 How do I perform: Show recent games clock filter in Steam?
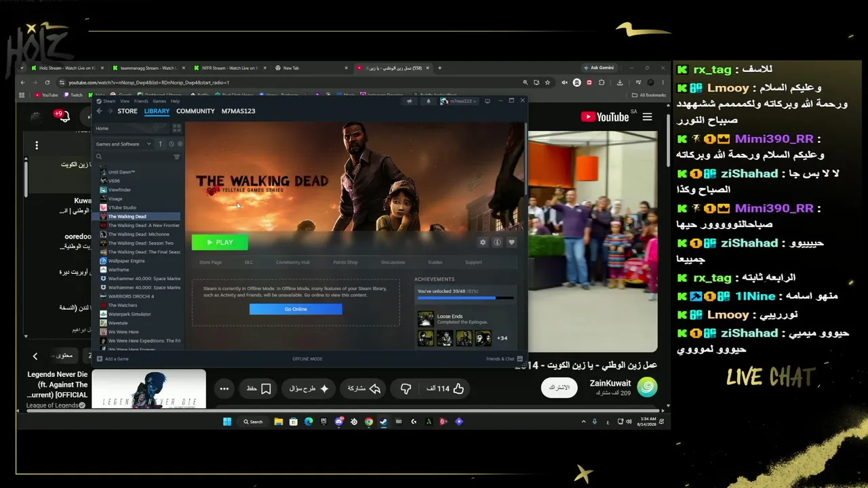pos(171,144)
